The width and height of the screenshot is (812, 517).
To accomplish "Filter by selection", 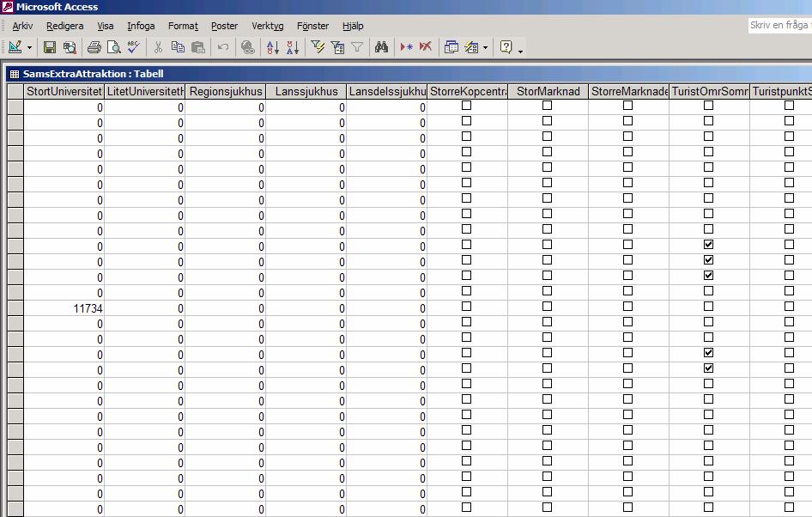I will click(x=318, y=47).
